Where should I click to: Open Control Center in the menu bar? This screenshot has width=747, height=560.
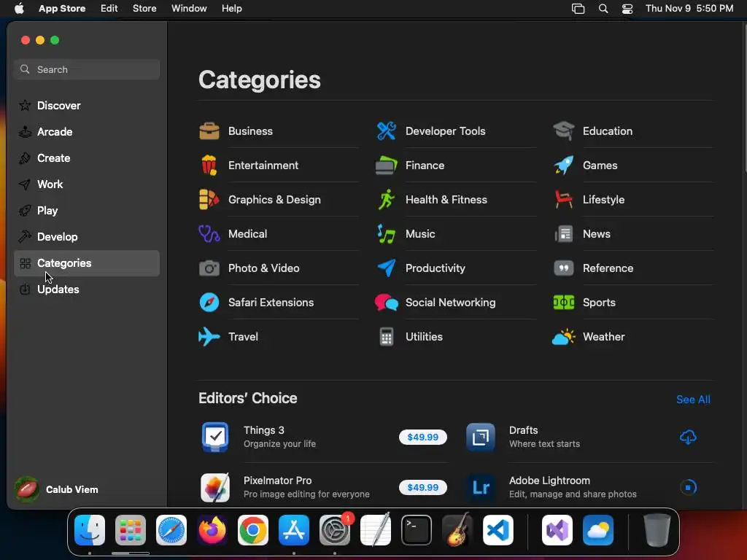[627, 9]
